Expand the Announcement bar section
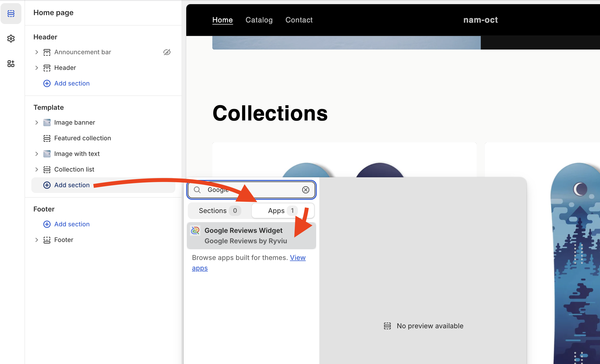 pyautogui.click(x=37, y=52)
